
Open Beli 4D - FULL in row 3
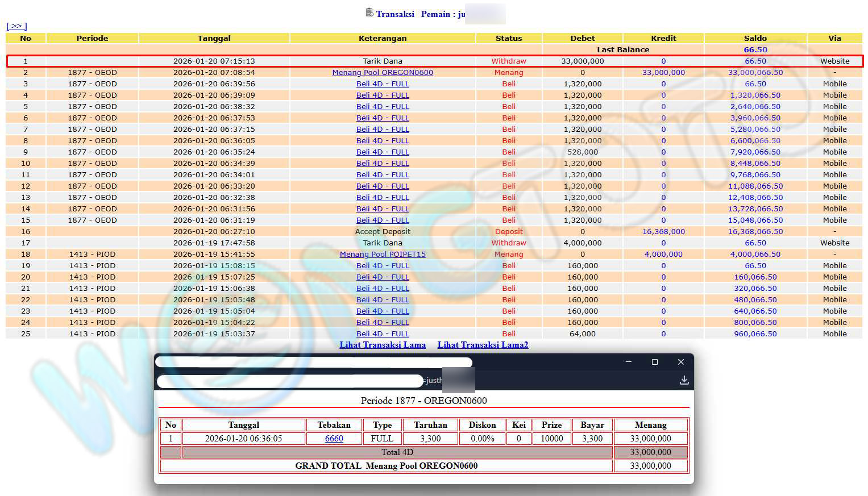click(x=383, y=84)
